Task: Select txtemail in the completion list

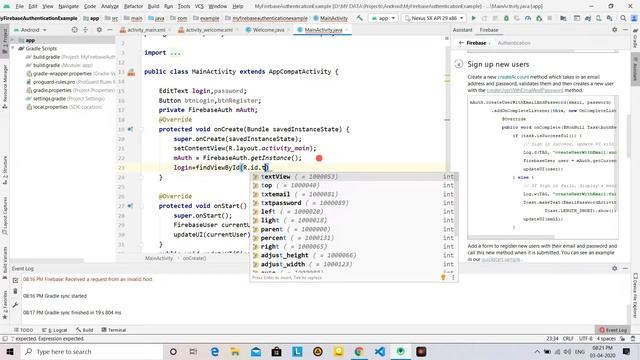Action: click(353, 194)
